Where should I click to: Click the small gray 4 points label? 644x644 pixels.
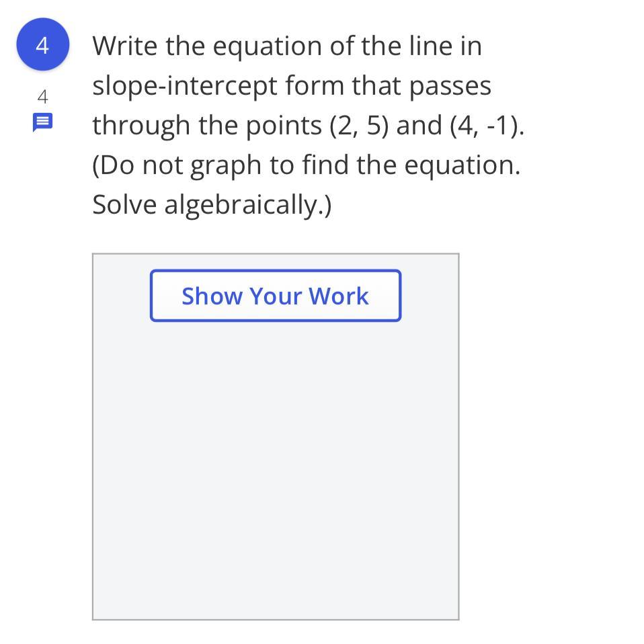pyautogui.click(x=42, y=97)
